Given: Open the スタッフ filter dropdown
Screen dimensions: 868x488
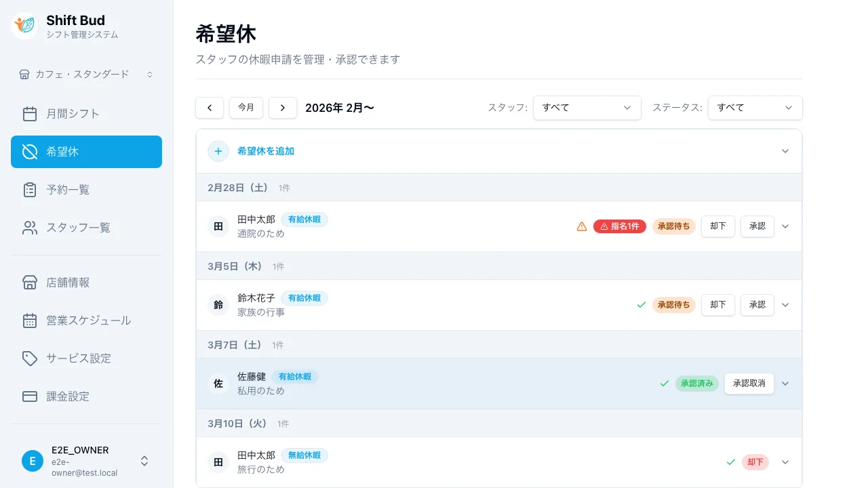Looking at the screenshot, I should click(587, 108).
